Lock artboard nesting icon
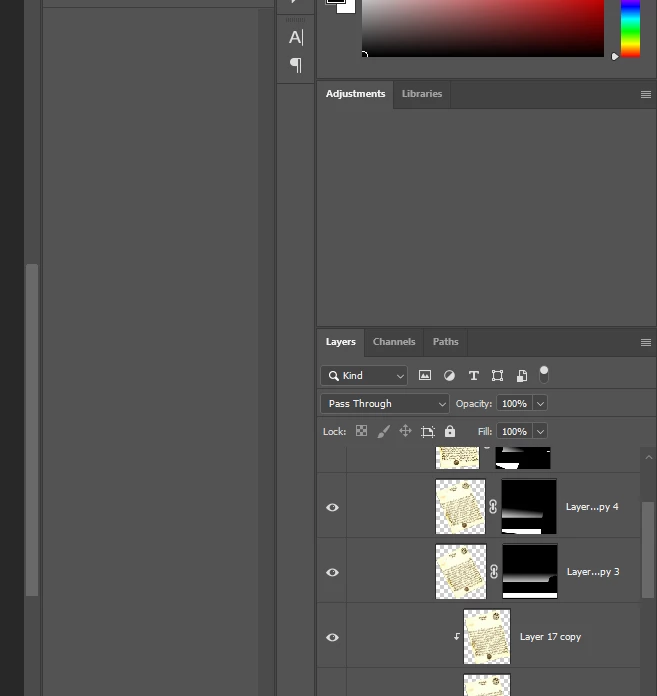Screen dimensions: 657x696 427,431
